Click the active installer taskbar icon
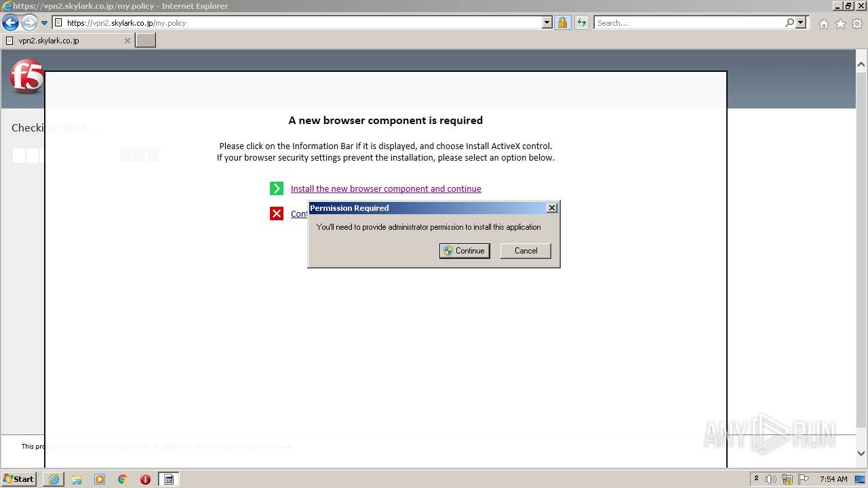The height and width of the screenshot is (488, 868). 169,479
